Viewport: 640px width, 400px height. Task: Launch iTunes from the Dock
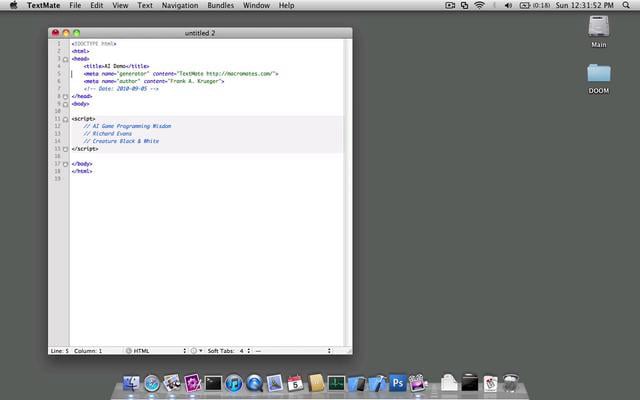(234, 384)
